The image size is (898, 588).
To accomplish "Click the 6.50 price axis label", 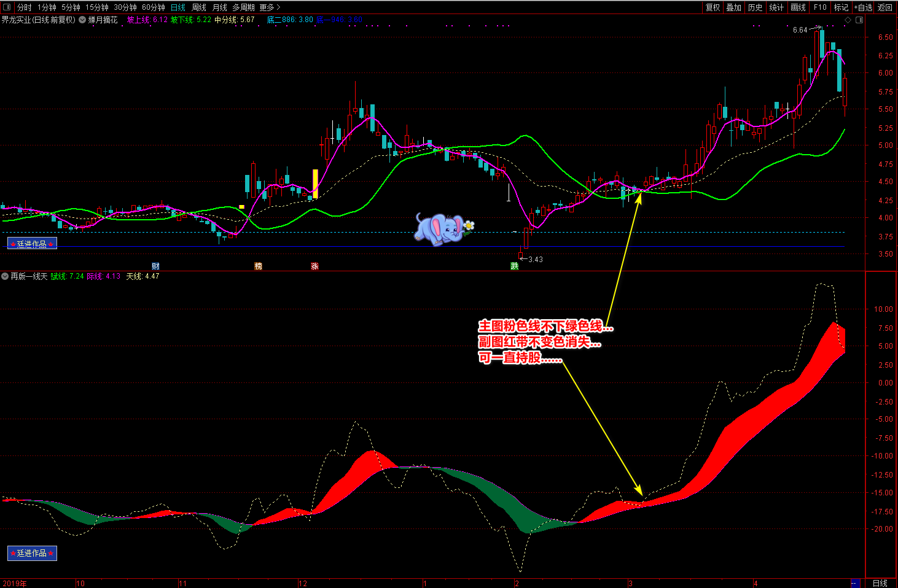I will (886, 37).
